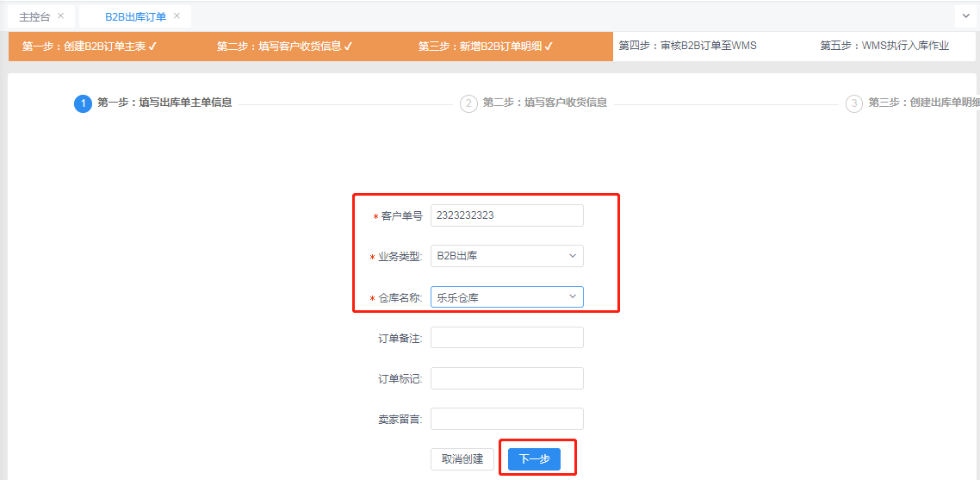This screenshot has height=480, width=980.
Task: Click the 下一步 button
Action: tap(535, 458)
